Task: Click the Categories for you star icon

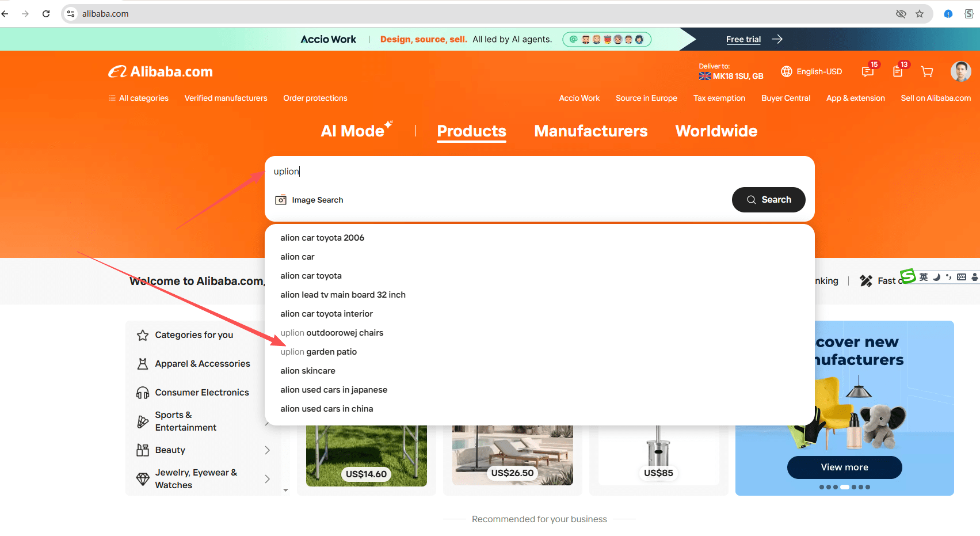Action: click(x=143, y=335)
